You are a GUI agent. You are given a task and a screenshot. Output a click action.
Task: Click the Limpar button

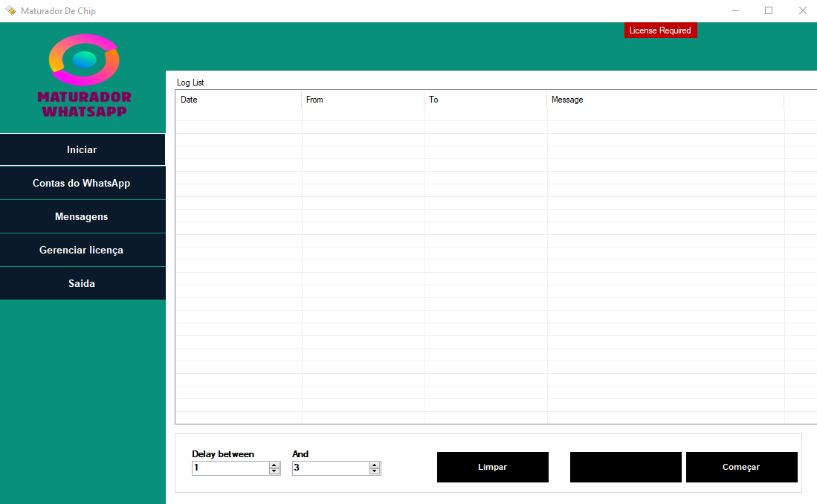(492, 467)
